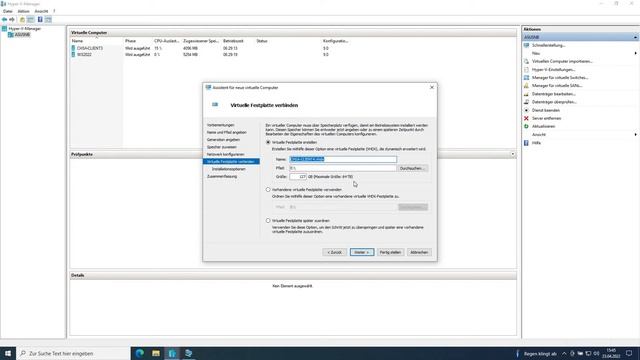The image size is (640, 360).
Task: Go to the 'Speicher zuweisen' wizard step
Action: (x=222, y=147)
